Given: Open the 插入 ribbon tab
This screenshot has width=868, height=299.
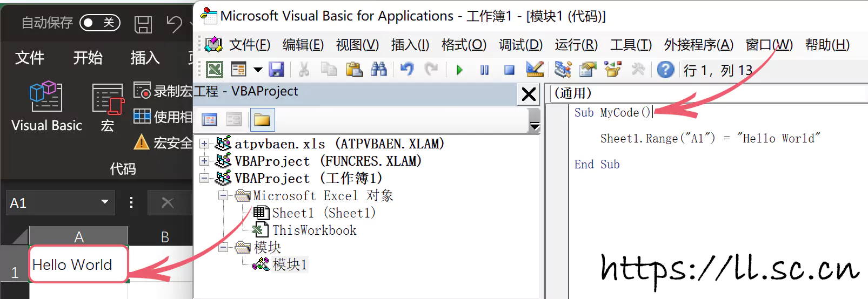Looking at the screenshot, I should click(145, 58).
